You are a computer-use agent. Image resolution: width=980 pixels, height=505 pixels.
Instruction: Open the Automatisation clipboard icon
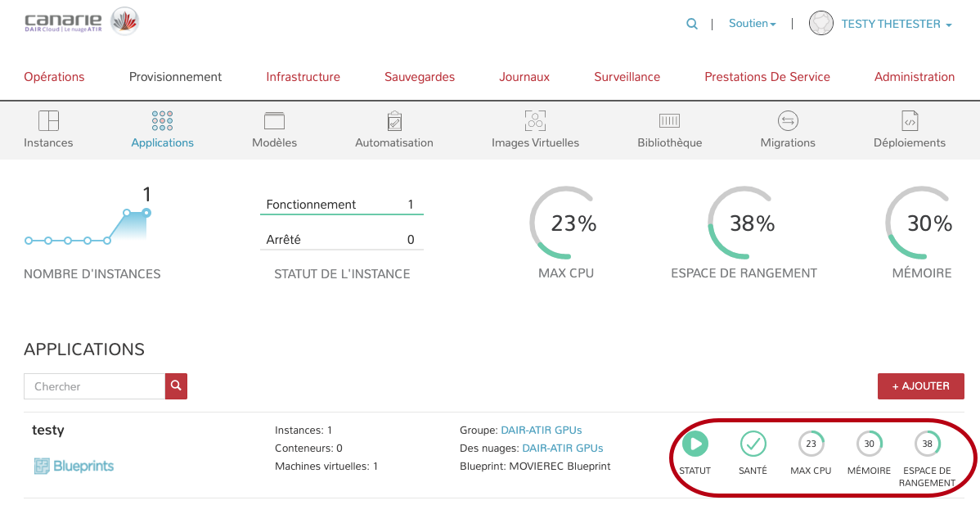pyautogui.click(x=394, y=121)
